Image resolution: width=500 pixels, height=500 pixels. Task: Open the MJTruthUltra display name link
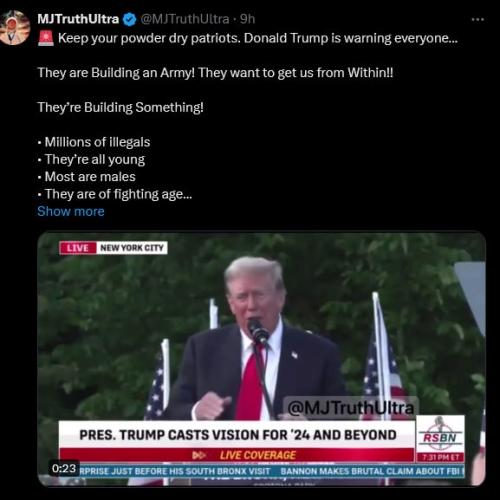[x=78, y=19]
